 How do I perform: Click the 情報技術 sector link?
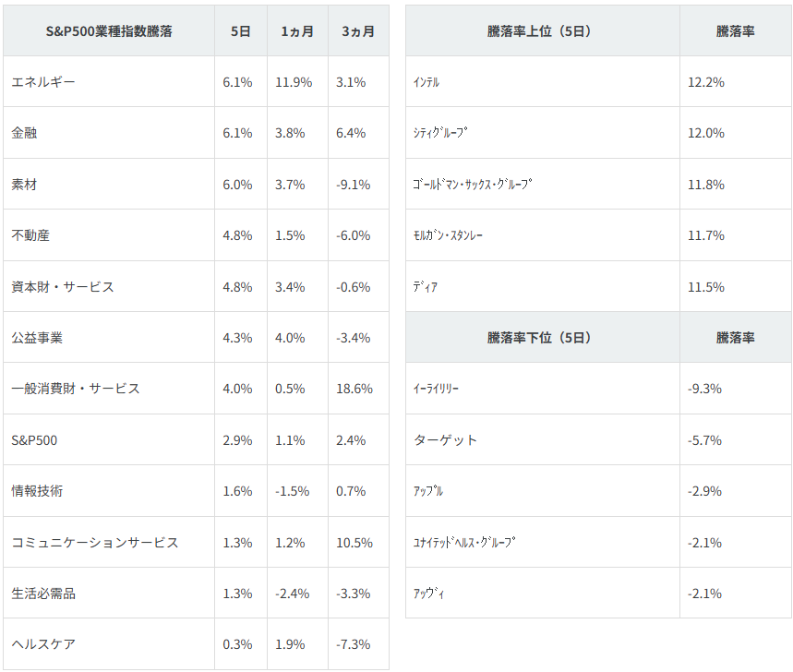37,491
